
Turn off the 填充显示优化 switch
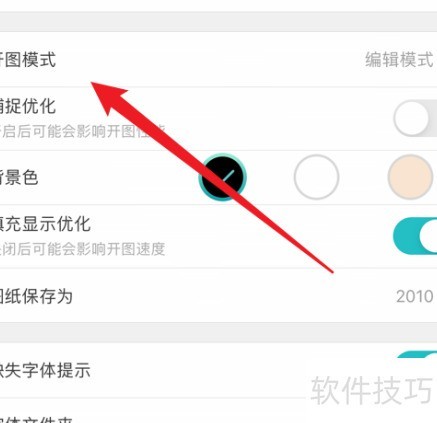click(x=415, y=236)
